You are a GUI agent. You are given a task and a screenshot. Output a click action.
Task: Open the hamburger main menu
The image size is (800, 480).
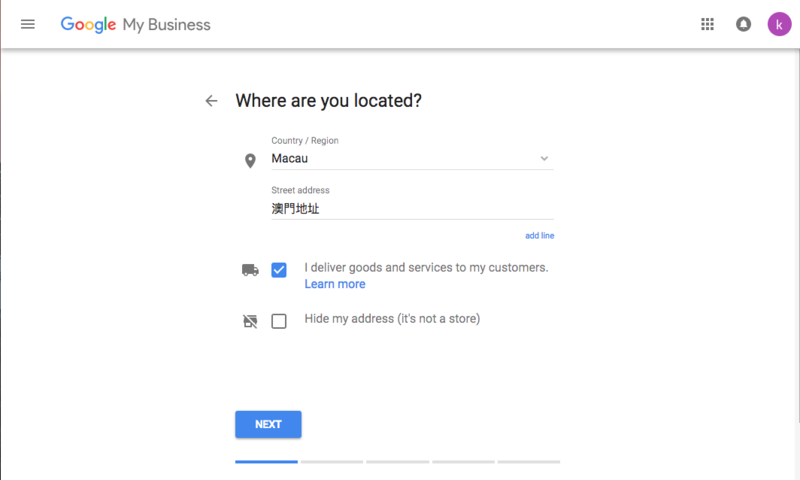[28, 24]
